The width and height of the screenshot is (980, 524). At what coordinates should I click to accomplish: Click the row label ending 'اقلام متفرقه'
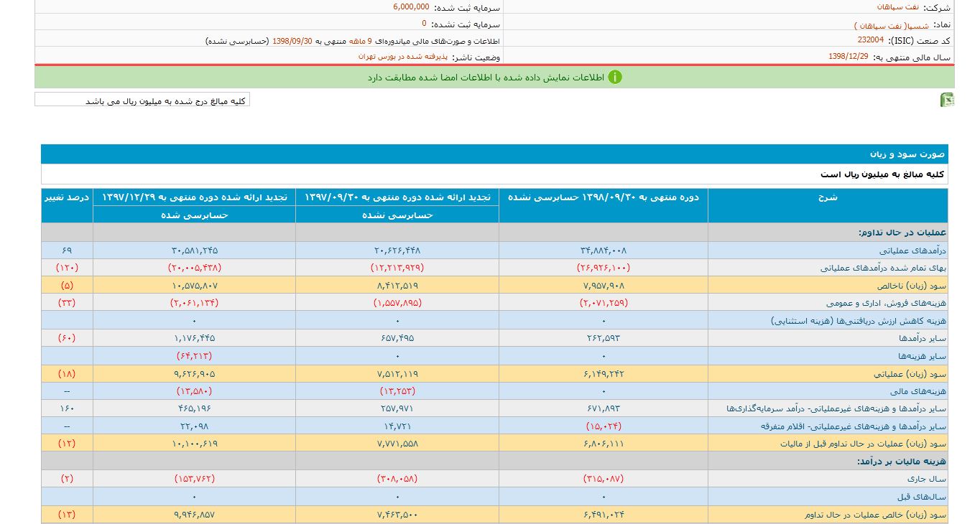click(854, 426)
